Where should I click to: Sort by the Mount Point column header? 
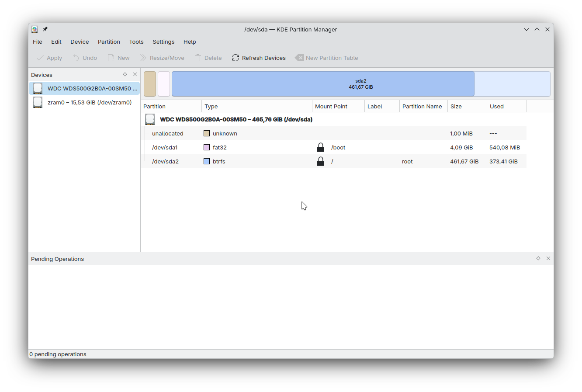pos(338,106)
